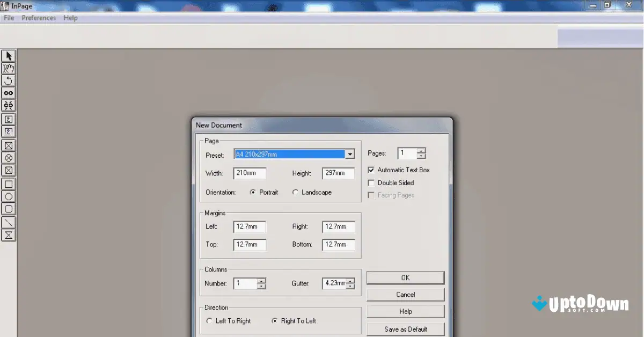Select the circular Picture Box tool
Screen dimensions: 644x337
click(8, 158)
